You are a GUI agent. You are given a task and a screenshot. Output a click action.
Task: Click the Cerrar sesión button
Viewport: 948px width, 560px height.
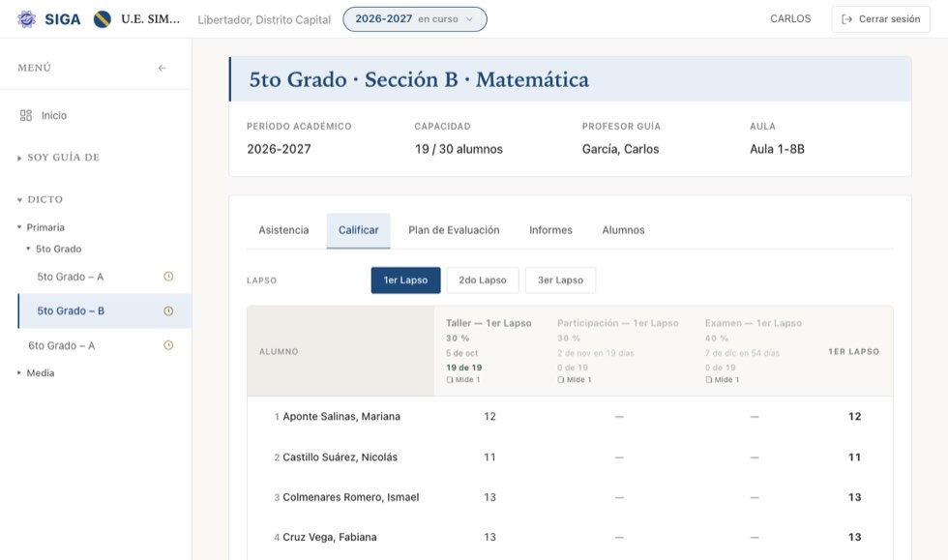pyautogui.click(x=881, y=19)
